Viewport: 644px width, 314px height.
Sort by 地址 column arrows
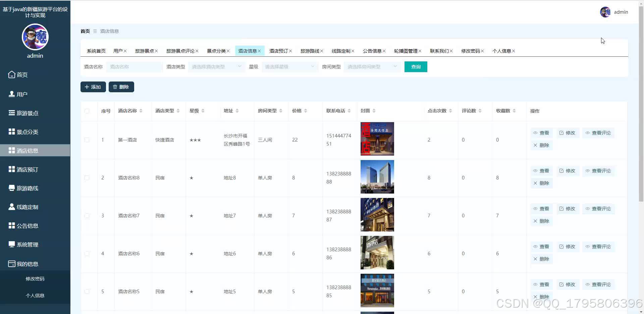237,111
